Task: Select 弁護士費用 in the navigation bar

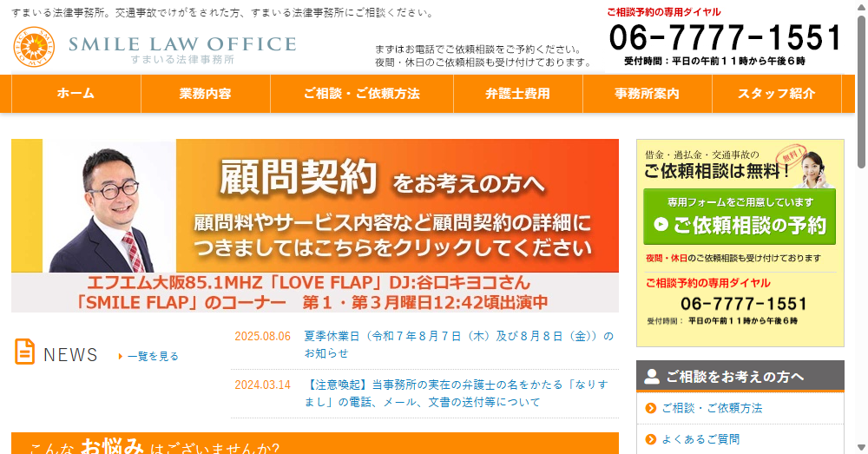Action: [x=517, y=94]
